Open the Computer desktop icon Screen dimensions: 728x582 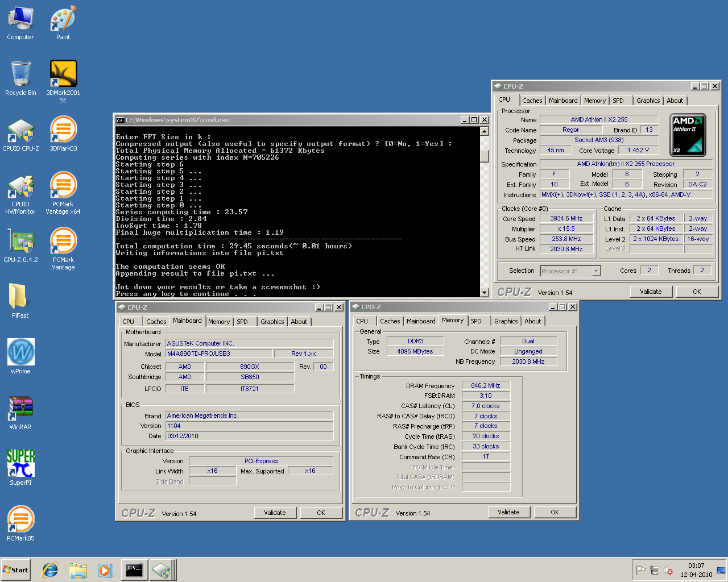tap(20, 23)
